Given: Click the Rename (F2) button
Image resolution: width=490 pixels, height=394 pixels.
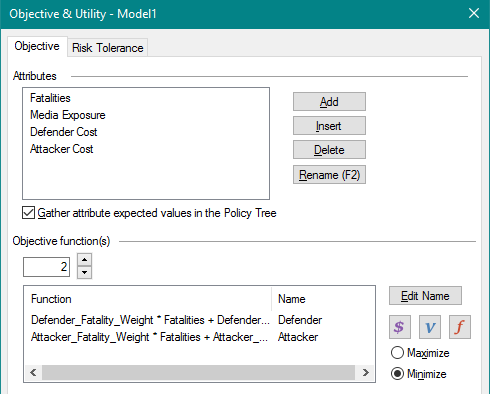Looking at the screenshot, I should (x=329, y=175).
